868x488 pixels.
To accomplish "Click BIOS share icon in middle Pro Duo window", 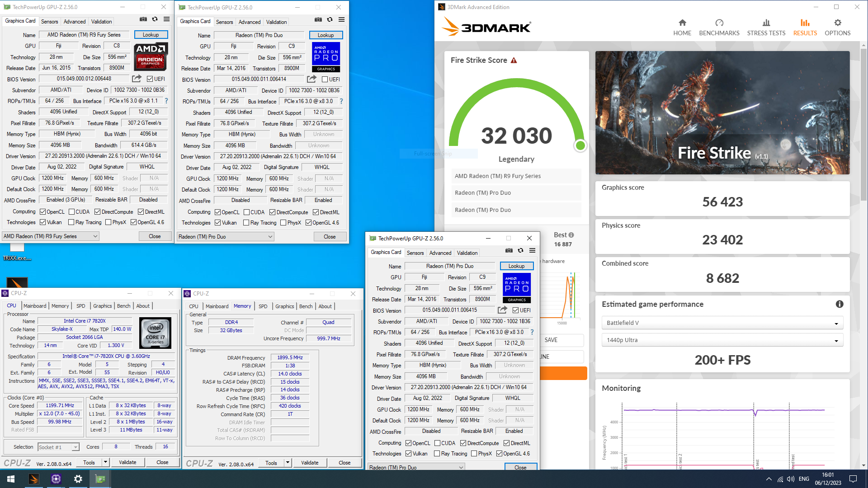I will (x=312, y=79).
